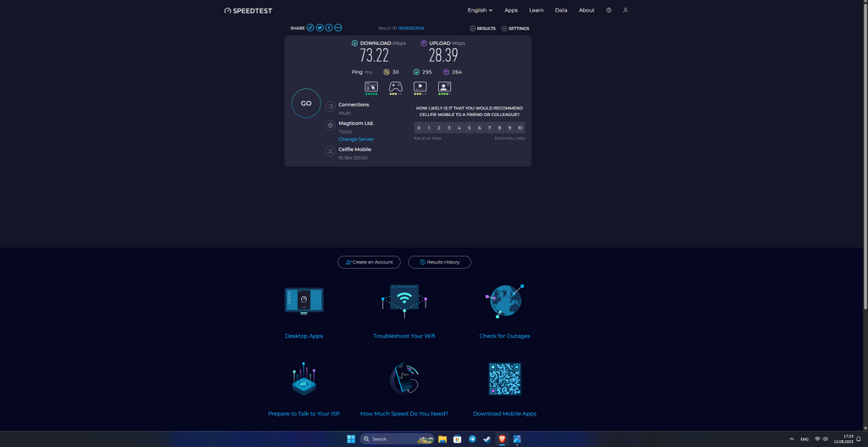868x447 pixels.
Task: Open the Learn menu item
Action: point(537,10)
